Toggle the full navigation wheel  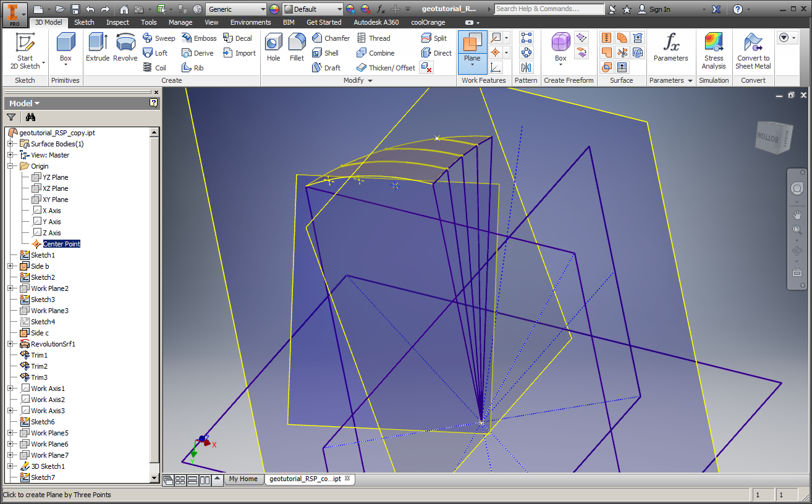point(797,189)
